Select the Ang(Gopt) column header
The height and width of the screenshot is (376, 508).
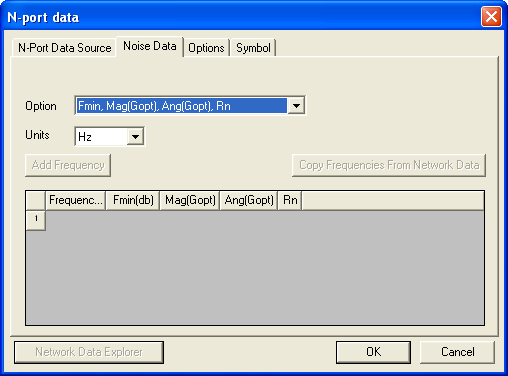(x=249, y=200)
